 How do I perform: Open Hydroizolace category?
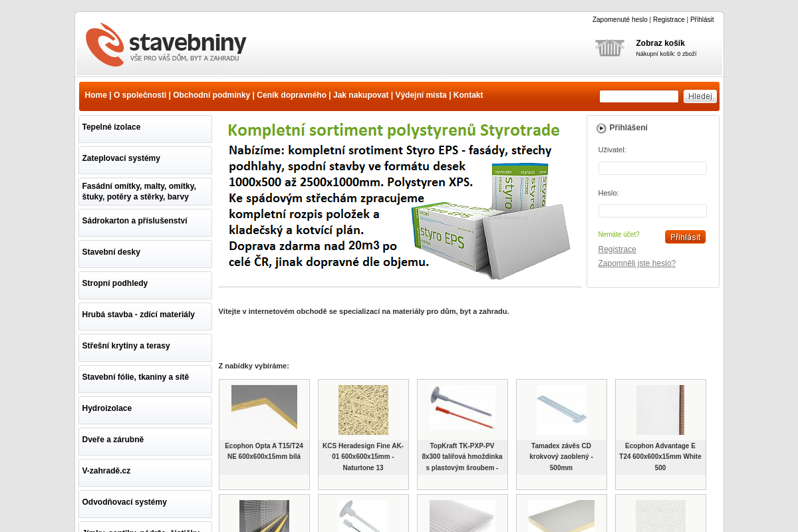145,410
